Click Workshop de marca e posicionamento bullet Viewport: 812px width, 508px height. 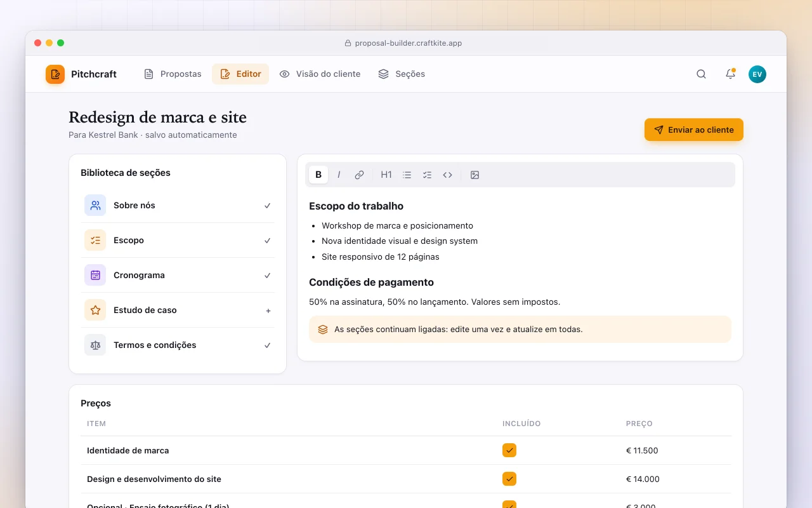(397, 225)
